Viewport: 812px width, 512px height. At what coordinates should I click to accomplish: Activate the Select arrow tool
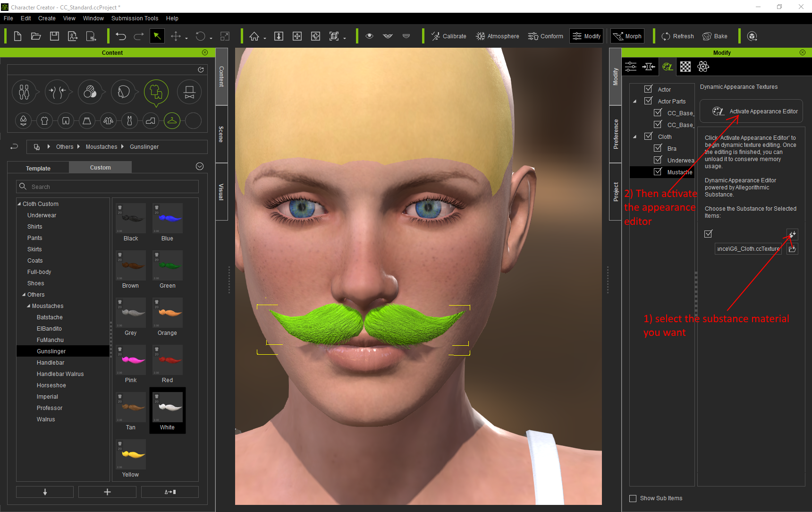click(x=157, y=36)
